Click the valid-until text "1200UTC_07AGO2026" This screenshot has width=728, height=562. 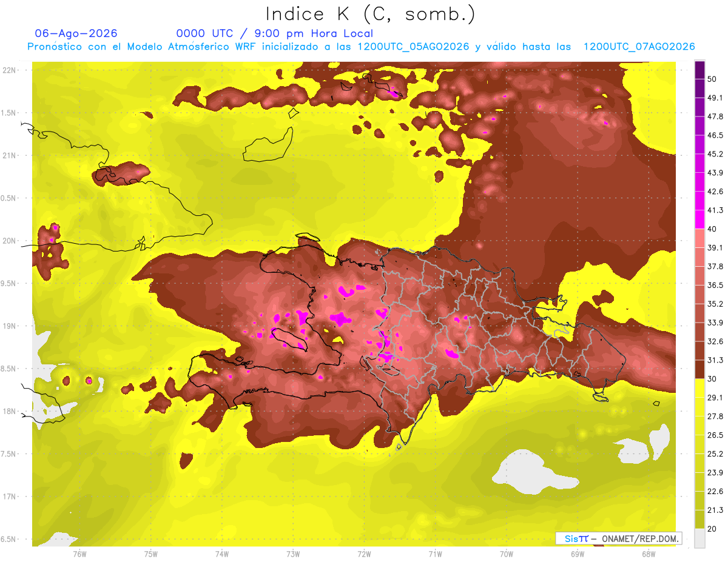[639, 47]
